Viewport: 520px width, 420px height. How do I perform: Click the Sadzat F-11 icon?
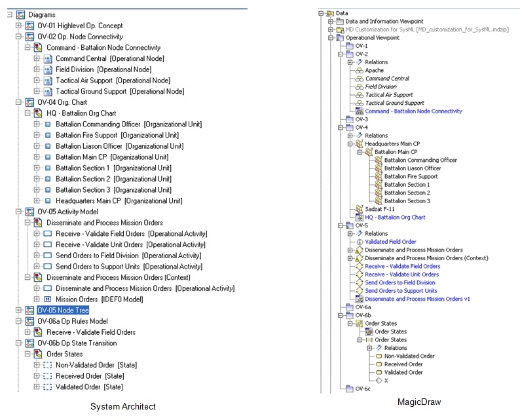pos(359,209)
